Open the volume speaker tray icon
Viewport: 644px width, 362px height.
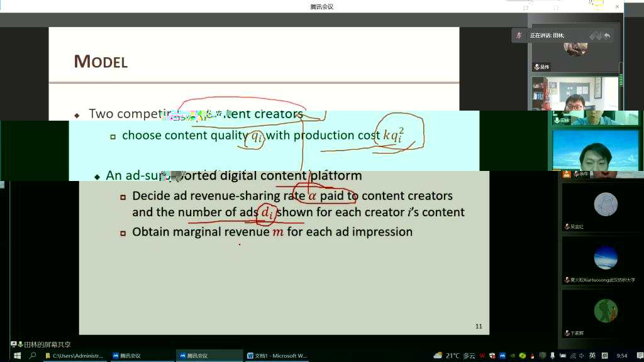[x=582, y=356]
